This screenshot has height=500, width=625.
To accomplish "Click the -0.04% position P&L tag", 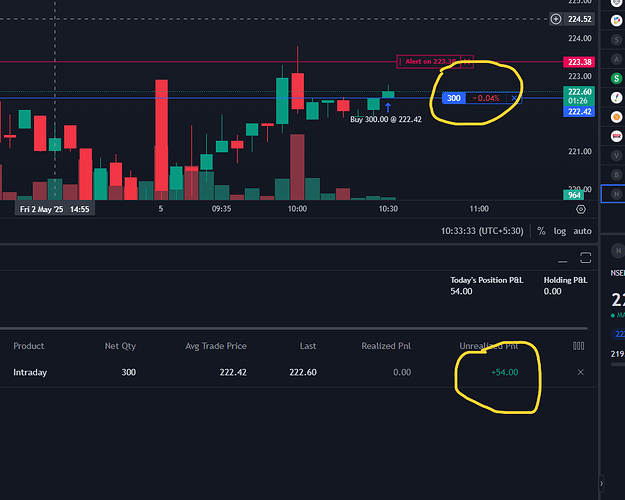I will click(486, 98).
